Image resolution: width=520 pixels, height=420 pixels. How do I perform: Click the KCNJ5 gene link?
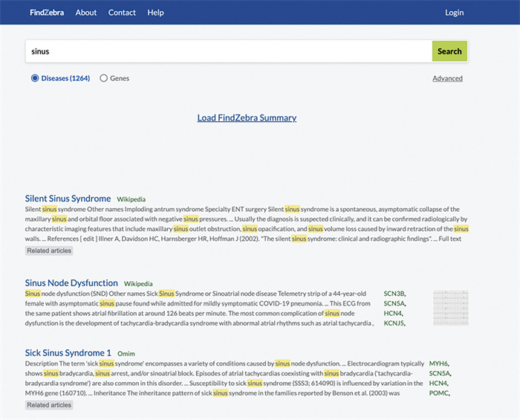pyautogui.click(x=394, y=323)
